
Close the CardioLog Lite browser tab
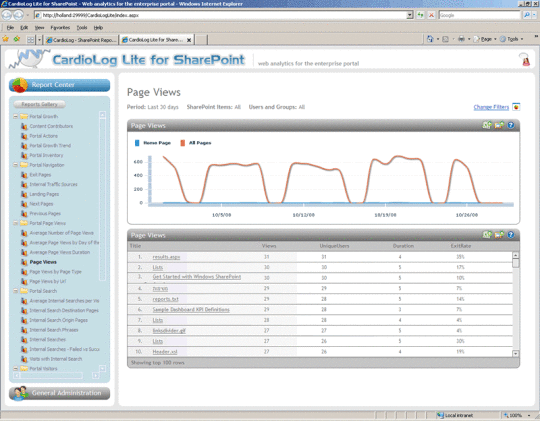189,40
